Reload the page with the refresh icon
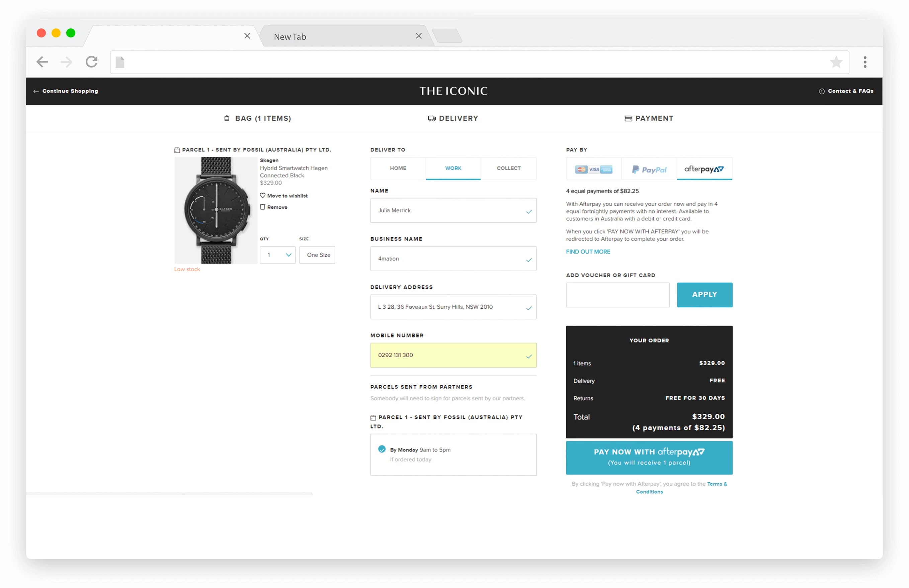Image resolution: width=909 pixels, height=588 pixels. coord(92,62)
